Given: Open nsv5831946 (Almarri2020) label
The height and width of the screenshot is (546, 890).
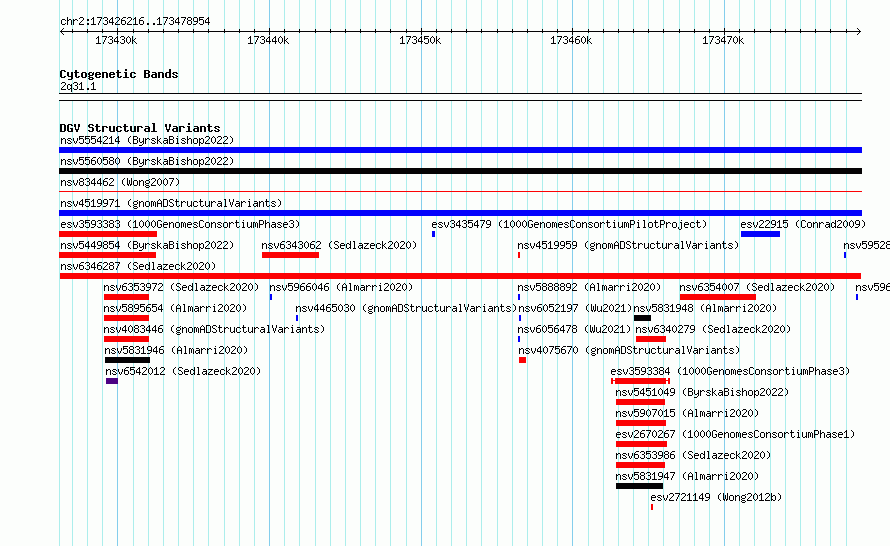Looking at the screenshot, I should pyautogui.click(x=177, y=350).
